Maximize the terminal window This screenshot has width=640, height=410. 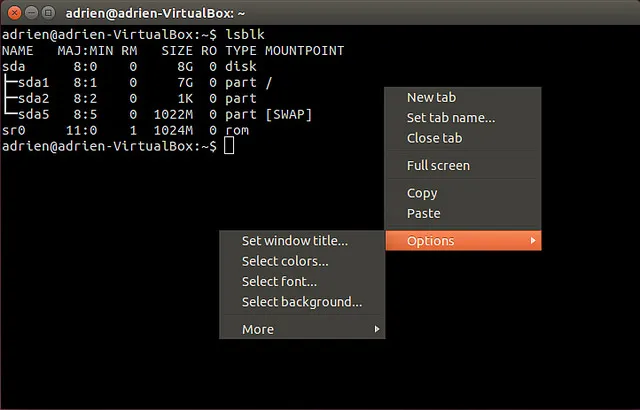click(49, 13)
